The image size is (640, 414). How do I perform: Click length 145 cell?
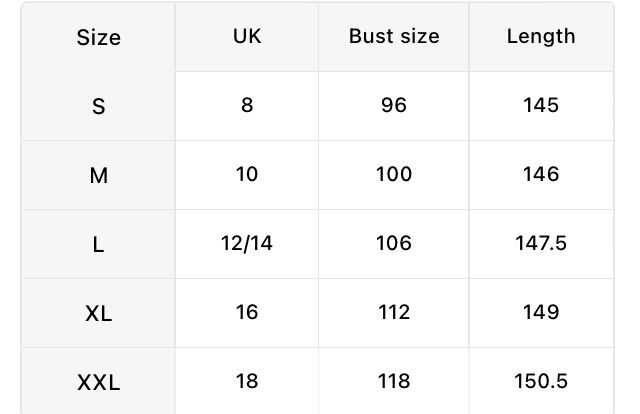541,105
